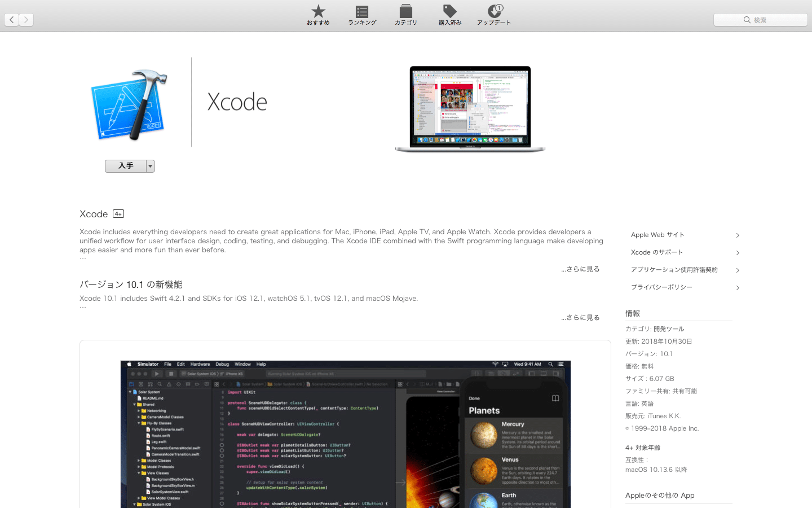The width and height of the screenshot is (812, 508).
Task: Switch to the 購入済み tab
Action: click(x=449, y=15)
